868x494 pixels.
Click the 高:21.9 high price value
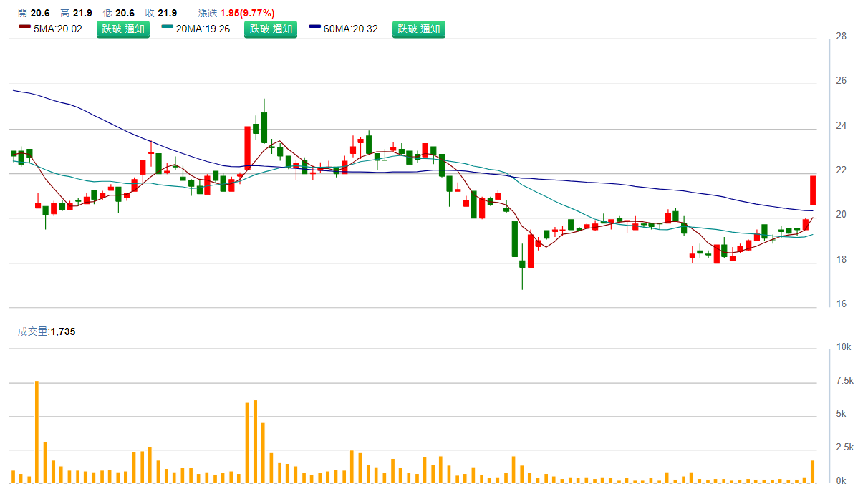pos(76,13)
